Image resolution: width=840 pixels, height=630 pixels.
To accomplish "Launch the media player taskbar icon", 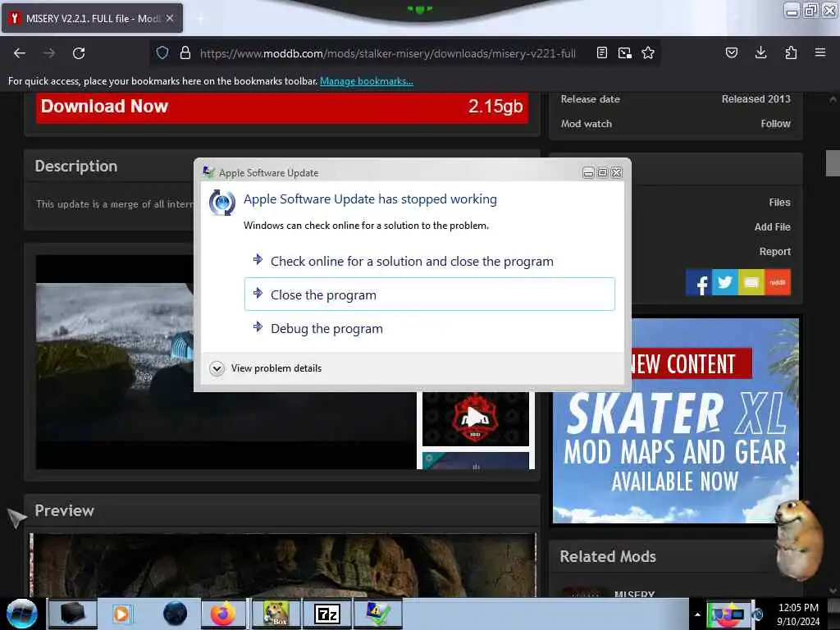I will (x=121, y=614).
